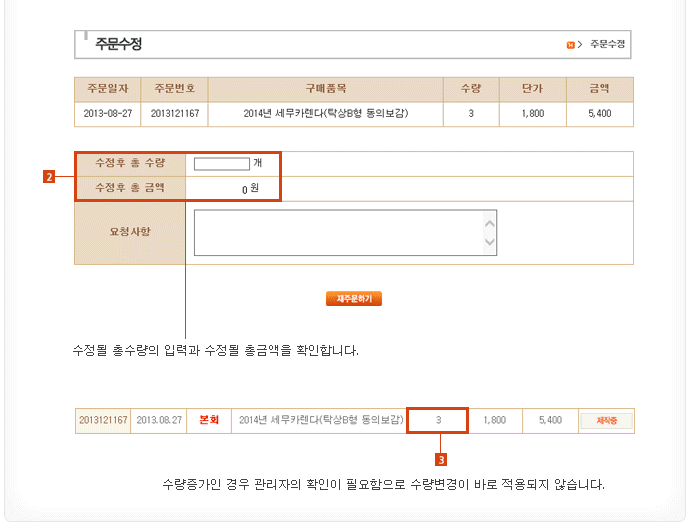Click the 수정후 총 수량 quantity input box

[x=221, y=163]
